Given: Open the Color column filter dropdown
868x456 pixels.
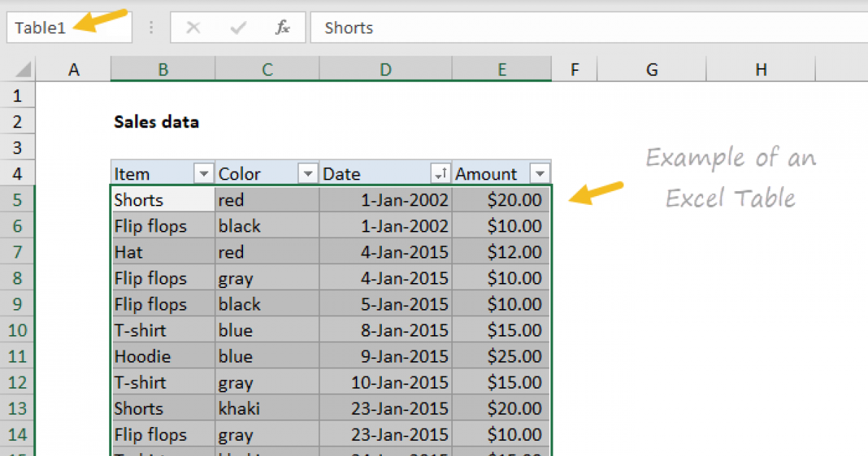Looking at the screenshot, I should pyautogui.click(x=308, y=173).
